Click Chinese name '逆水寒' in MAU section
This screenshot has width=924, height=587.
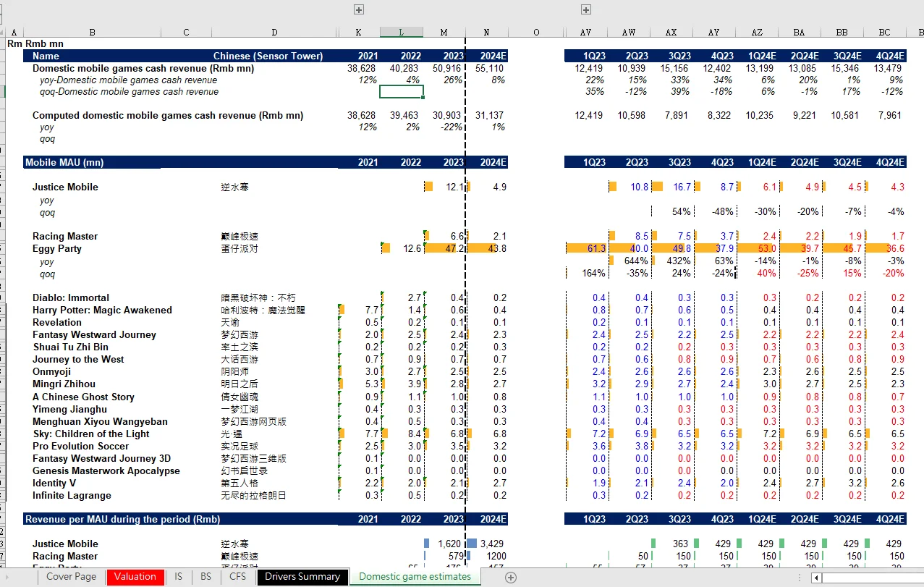pyautogui.click(x=234, y=187)
